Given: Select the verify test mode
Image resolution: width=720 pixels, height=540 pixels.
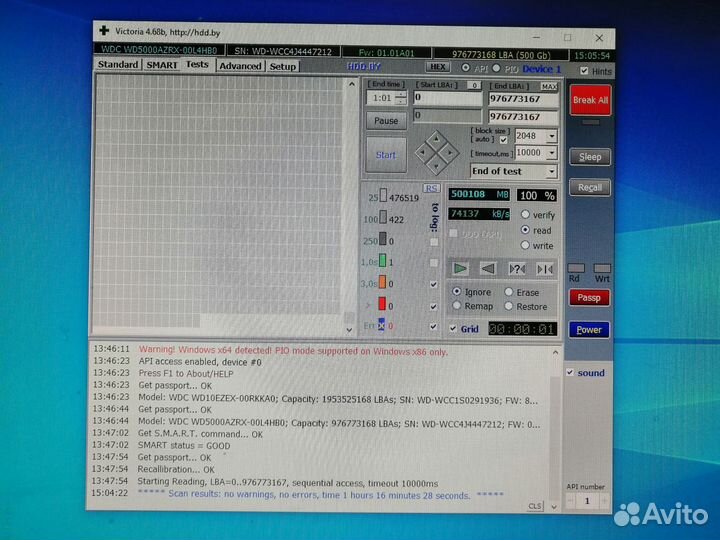Looking at the screenshot, I should click(x=525, y=215).
